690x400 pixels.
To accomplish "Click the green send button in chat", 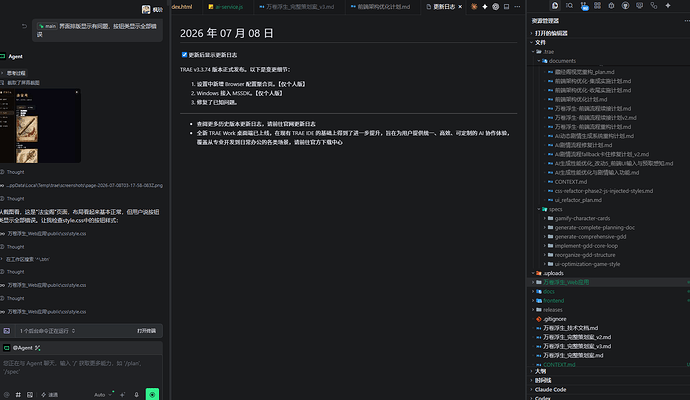I will pyautogui.click(x=152, y=394).
